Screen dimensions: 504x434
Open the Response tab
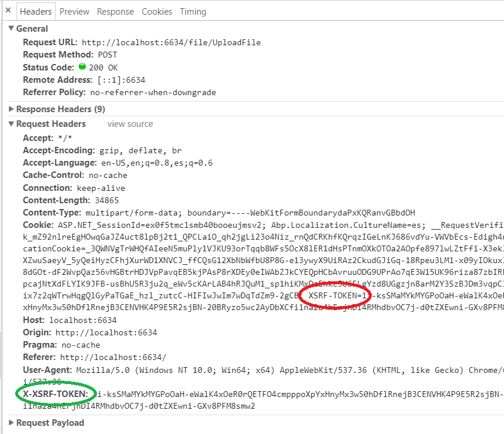pyautogui.click(x=115, y=11)
